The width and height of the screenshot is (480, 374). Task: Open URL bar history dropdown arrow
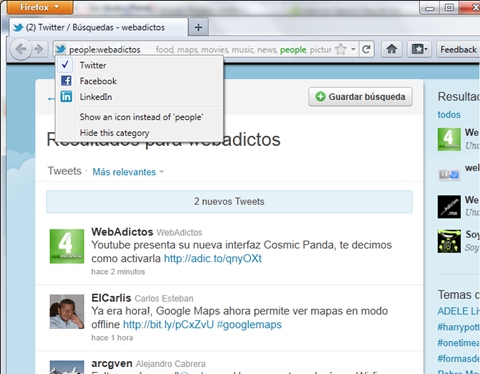(x=353, y=49)
